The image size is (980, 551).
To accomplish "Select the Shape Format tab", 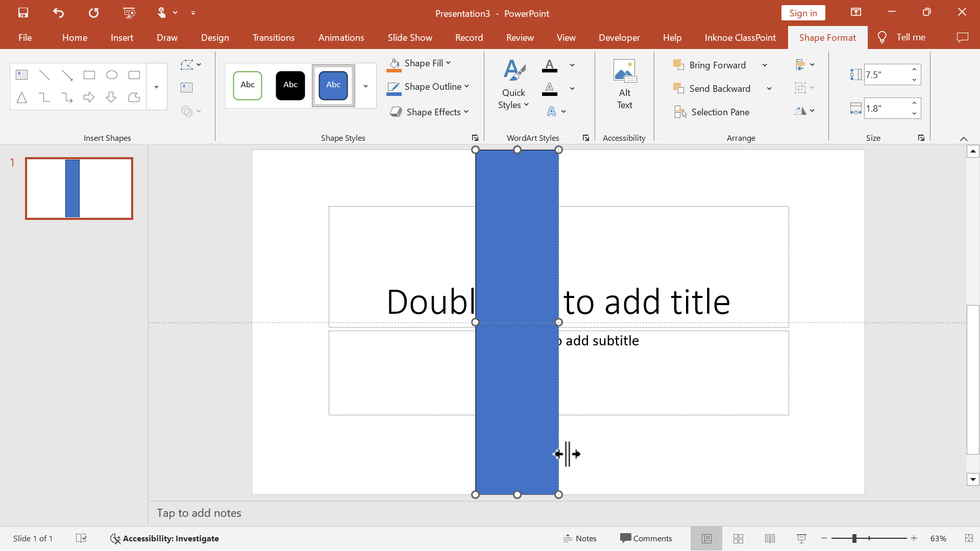I will click(x=827, y=37).
